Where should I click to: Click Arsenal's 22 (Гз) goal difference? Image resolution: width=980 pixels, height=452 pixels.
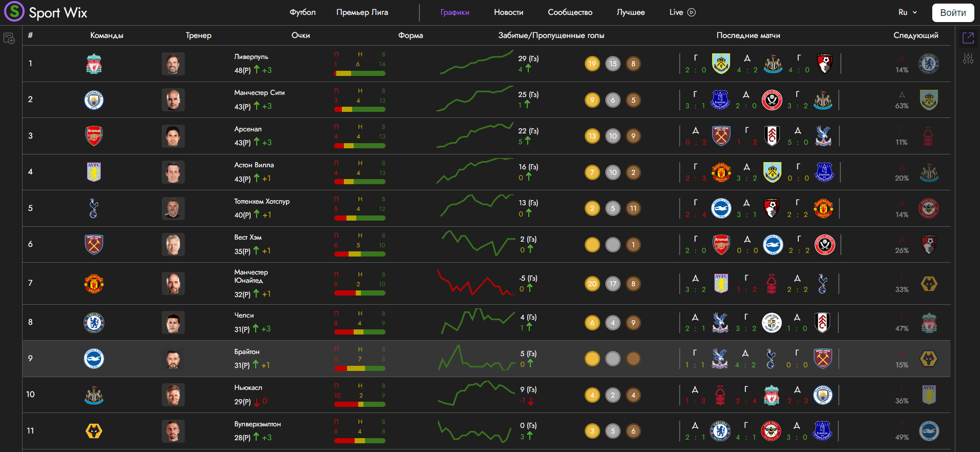pyautogui.click(x=528, y=131)
